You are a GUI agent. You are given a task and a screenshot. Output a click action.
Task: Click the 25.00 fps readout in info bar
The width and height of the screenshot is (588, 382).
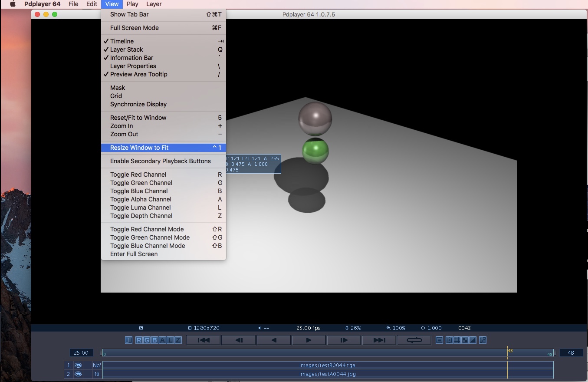point(308,328)
